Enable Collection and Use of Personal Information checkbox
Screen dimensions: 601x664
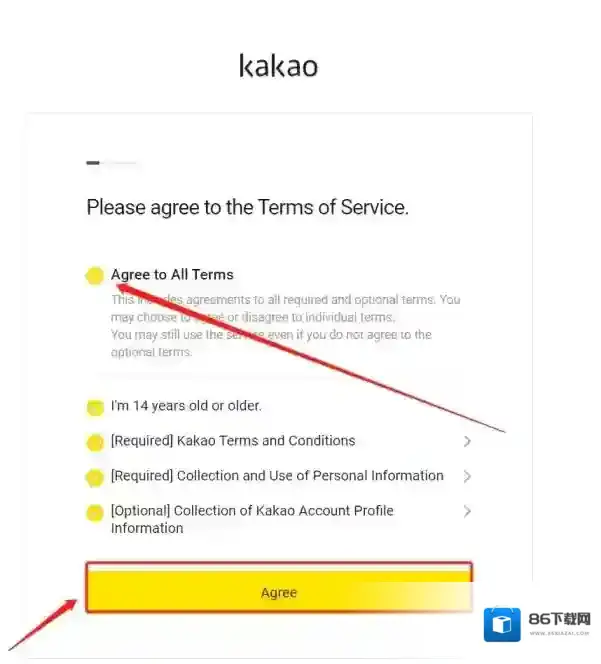coord(94,477)
